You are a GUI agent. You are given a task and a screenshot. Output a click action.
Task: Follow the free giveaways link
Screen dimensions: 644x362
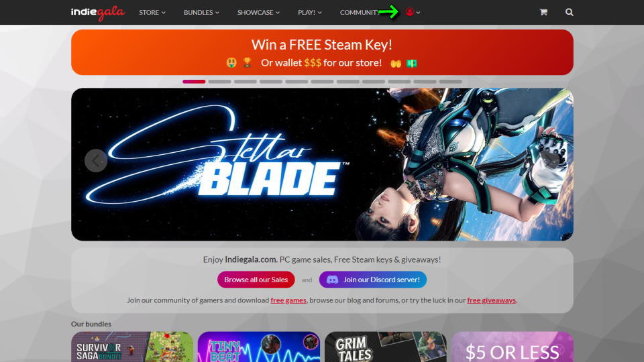491,300
